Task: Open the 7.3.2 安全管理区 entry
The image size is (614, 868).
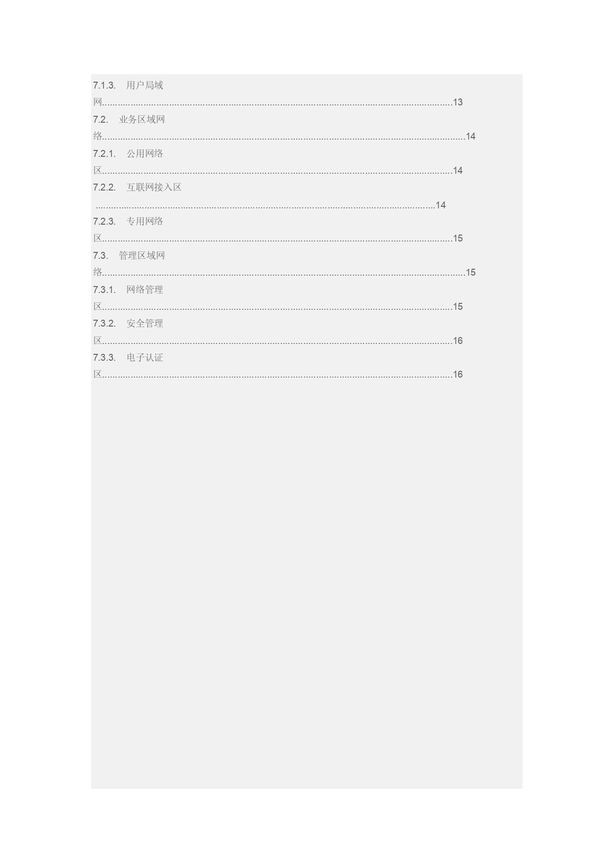Action: click(128, 323)
